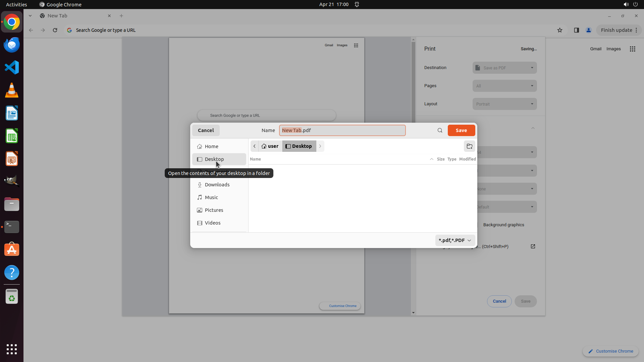Click the bookmark star icon

[559, 30]
